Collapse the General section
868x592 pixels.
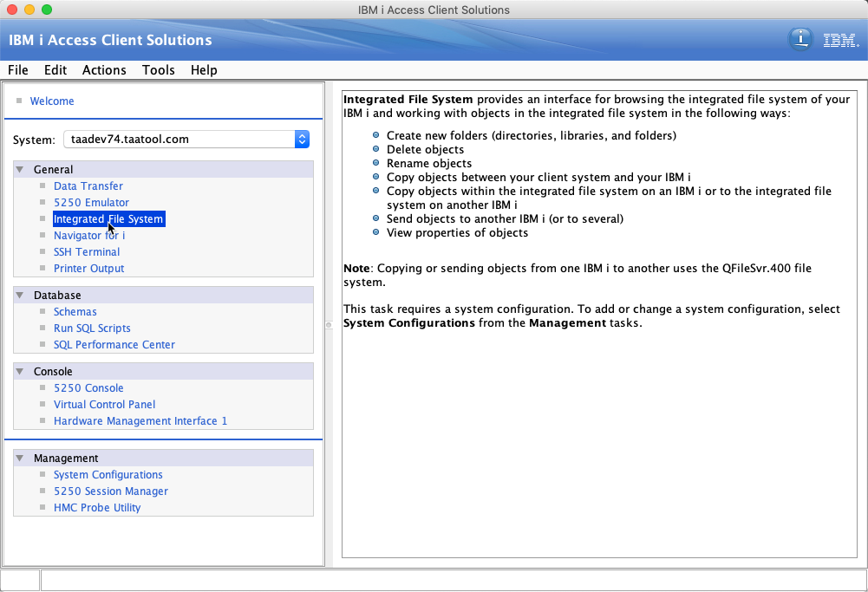(20, 169)
